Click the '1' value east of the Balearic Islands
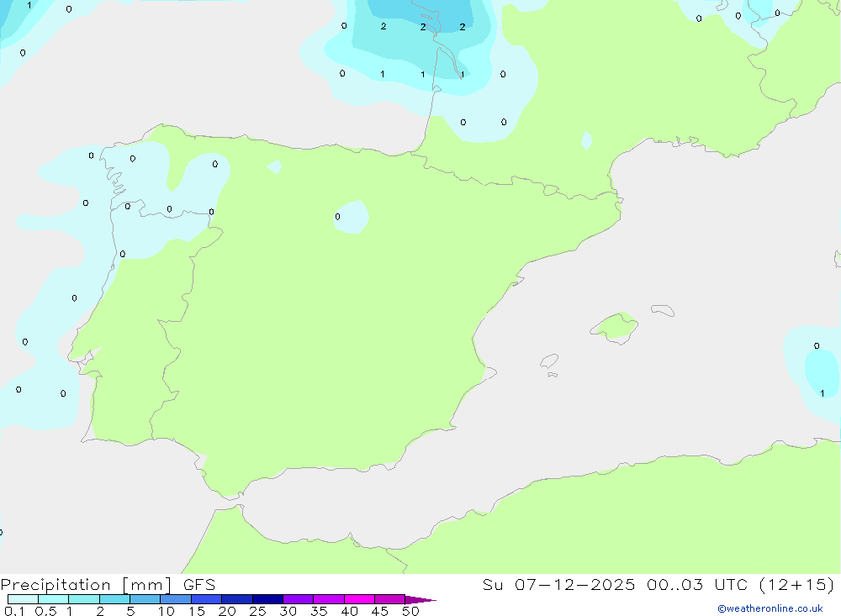 pyautogui.click(x=822, y=393)
